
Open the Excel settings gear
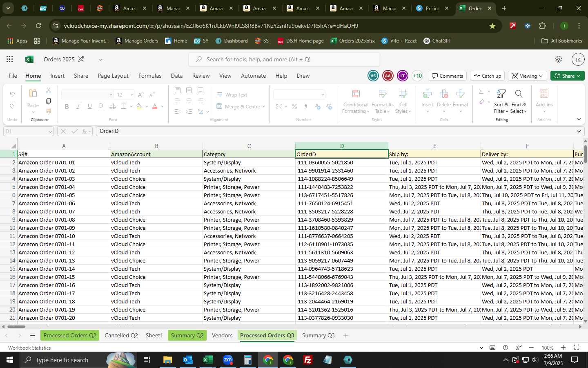click(x=559, y=59)
